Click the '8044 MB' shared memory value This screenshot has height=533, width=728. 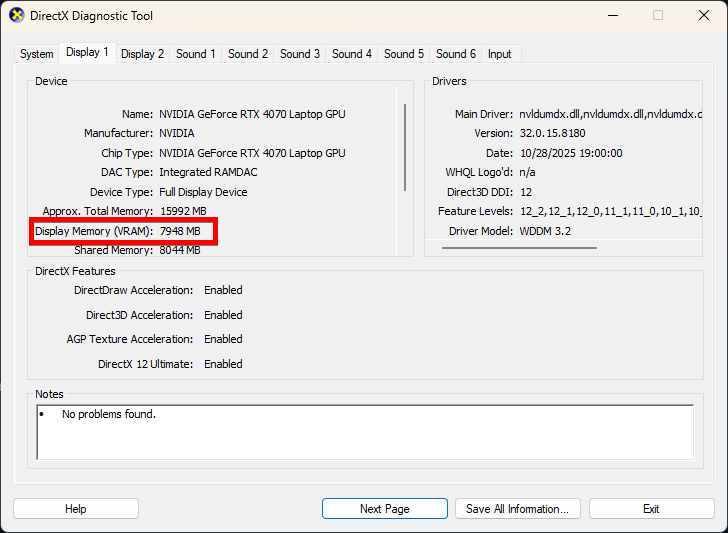click(180, 250)
